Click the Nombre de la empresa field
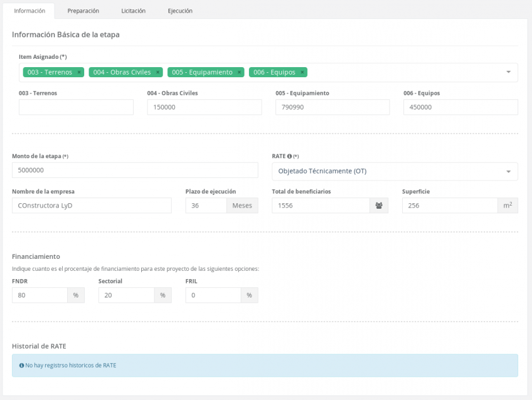Screen dimensions: 532x400 92,205
